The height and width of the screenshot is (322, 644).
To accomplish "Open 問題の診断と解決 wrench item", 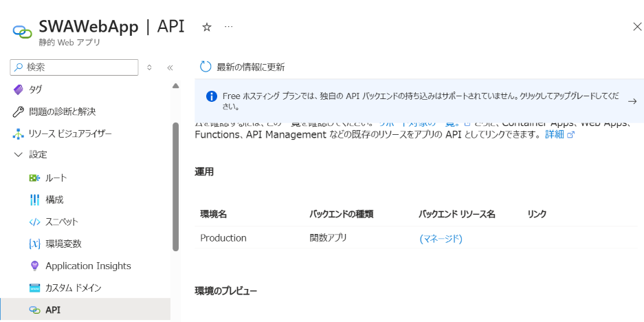I will coord(62,111).
